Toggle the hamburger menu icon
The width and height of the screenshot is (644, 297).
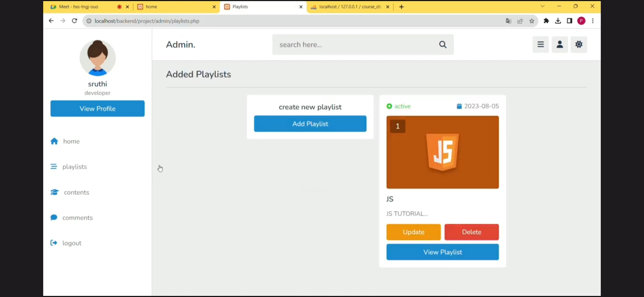pos(541,45)
